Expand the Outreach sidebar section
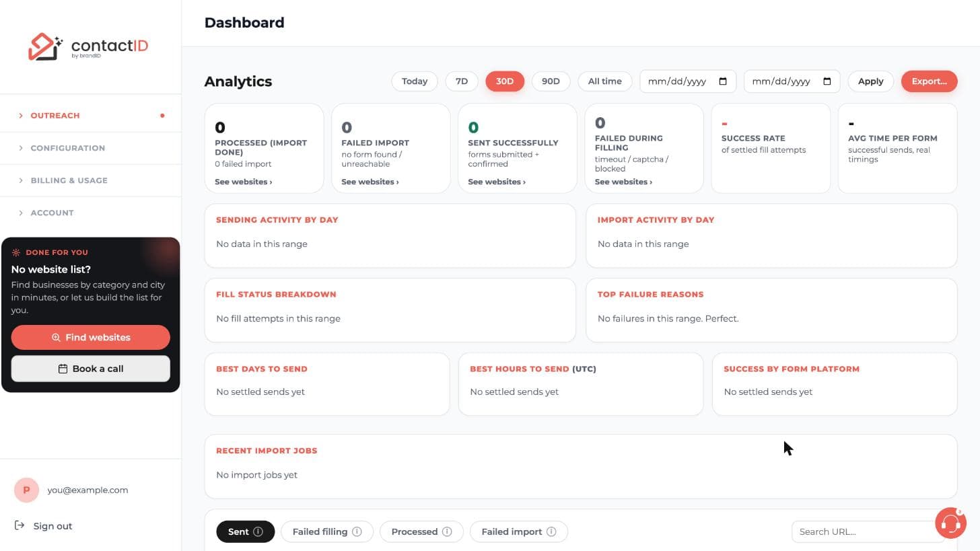980x551 pixels. (91, 116)
